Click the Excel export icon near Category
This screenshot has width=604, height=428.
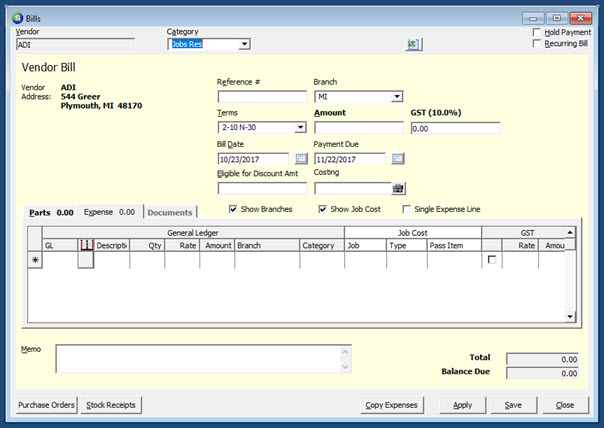tap(413, 44)
